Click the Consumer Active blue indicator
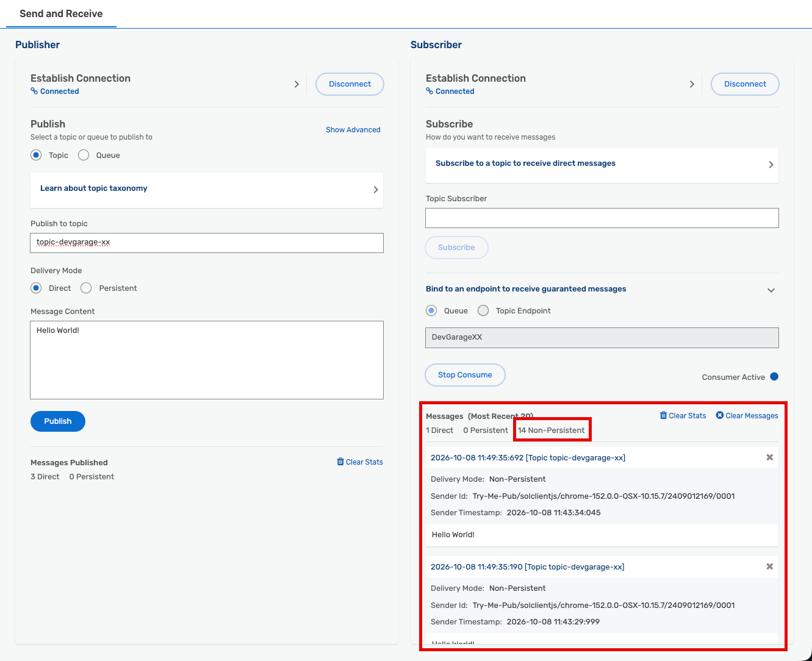Image resolution: width=812 pixels, height=661 pixels. (774, 376)
